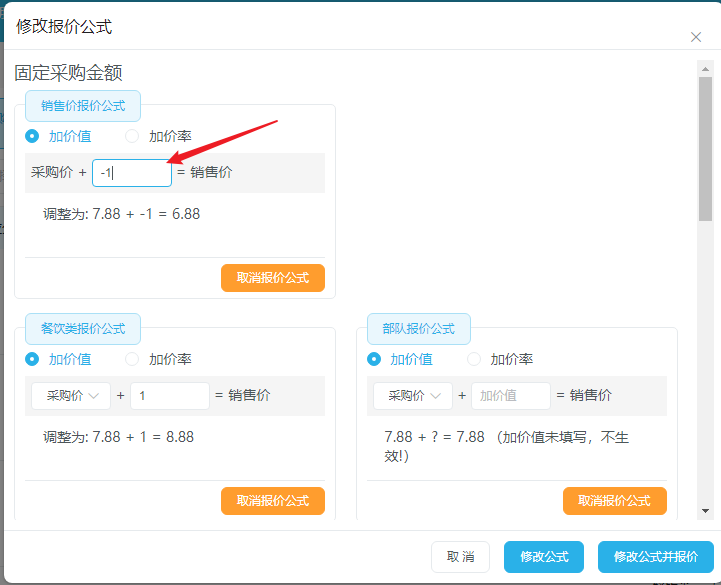721x585 pixels.
Task: Open 采购价 dropdown in 餐饮类报价公式
Action: pyautogui.click(x=71, y=396)
